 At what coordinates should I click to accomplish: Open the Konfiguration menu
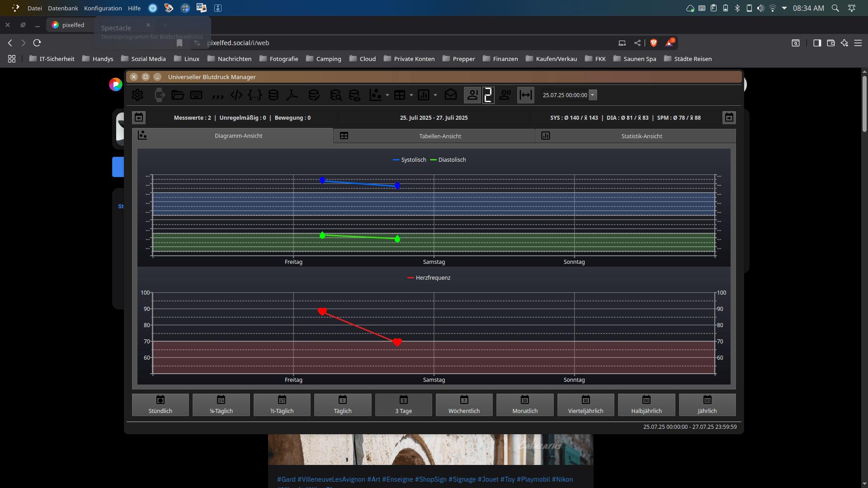103,8
